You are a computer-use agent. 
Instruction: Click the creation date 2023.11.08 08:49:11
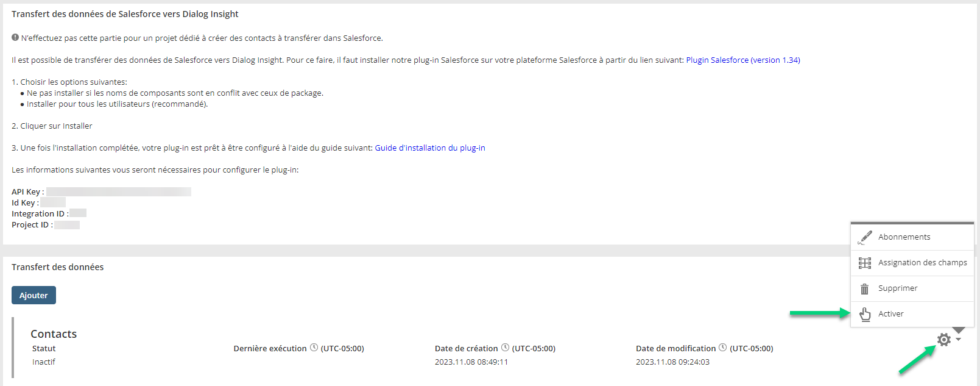[471, 362]
